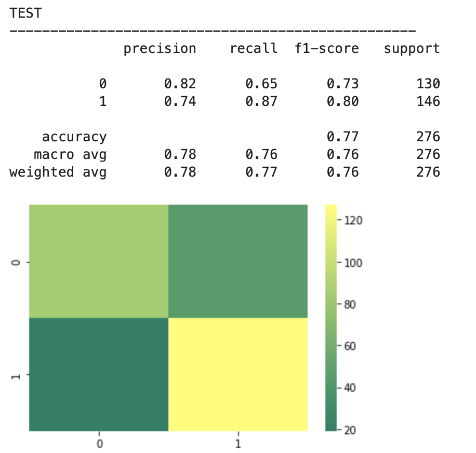Screen dimensions: 476x453
Task: Click the support column header
Action: (x=412, y=49)
